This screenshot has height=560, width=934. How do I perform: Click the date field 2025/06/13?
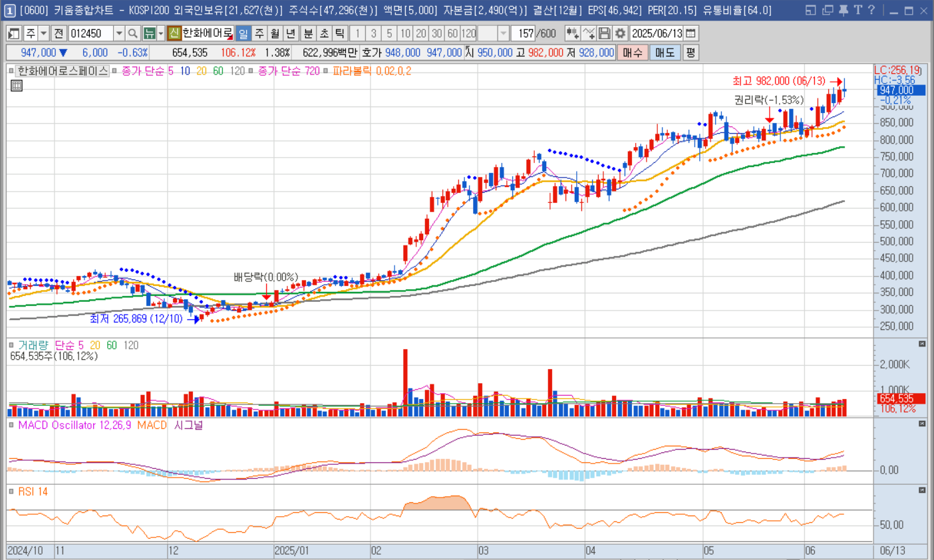[657, 33]
